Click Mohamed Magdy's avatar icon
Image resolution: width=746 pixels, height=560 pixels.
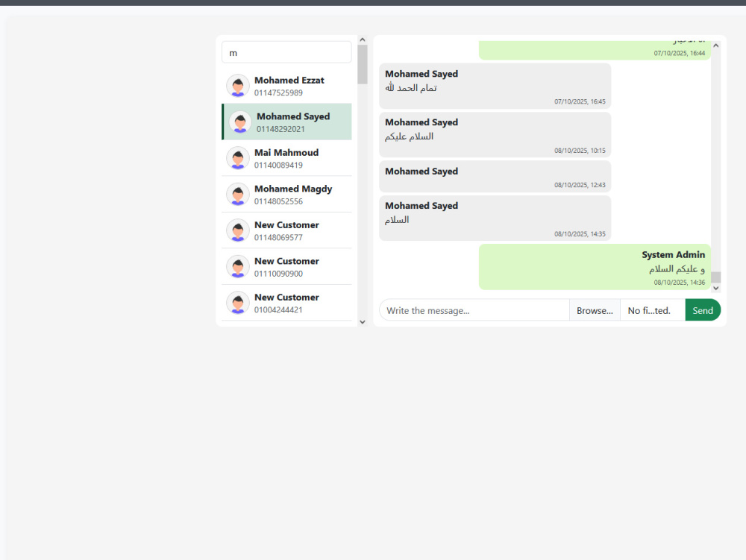pyautogui.click(x=238, y=195)
